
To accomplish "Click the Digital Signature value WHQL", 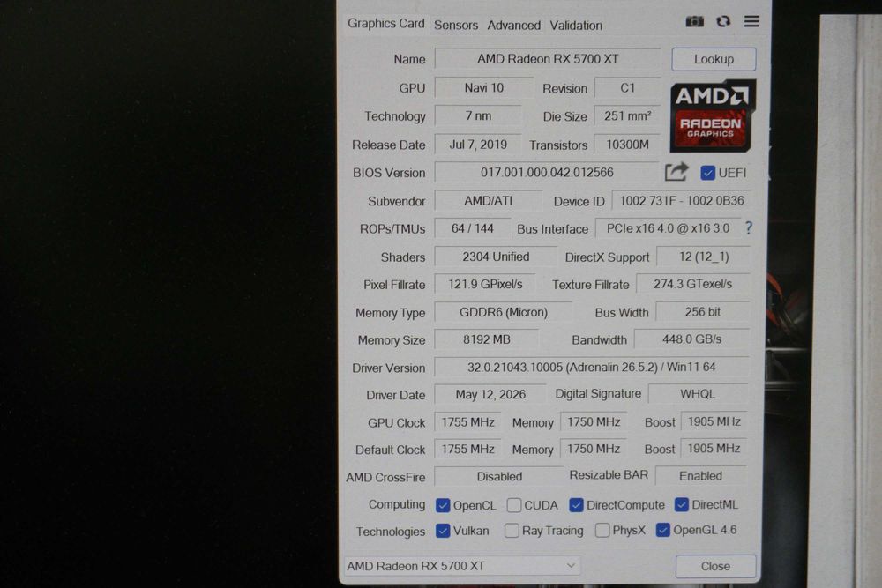I will point(698,393).
